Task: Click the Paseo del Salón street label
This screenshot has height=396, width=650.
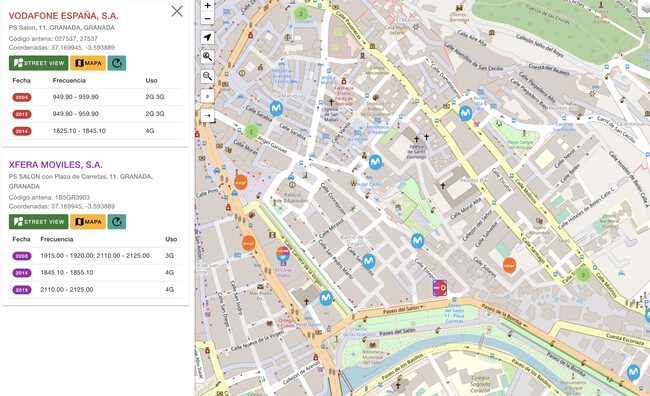Action: tap(400, 309)
